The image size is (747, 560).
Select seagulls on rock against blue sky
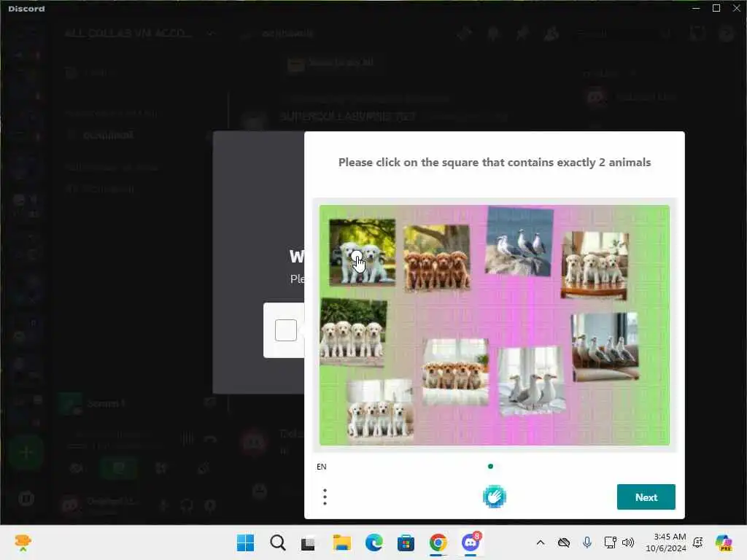pyautogui.click(x=519, y=241)
